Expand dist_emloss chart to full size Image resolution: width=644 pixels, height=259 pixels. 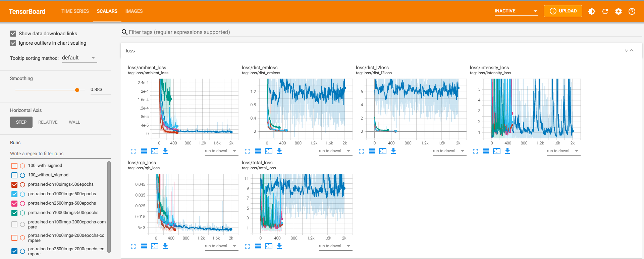[247, 151]
